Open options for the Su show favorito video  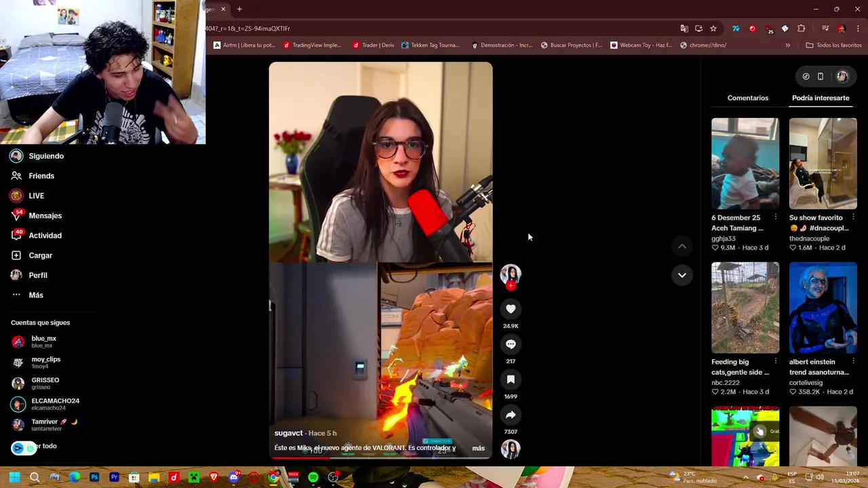tap(853, 218)
